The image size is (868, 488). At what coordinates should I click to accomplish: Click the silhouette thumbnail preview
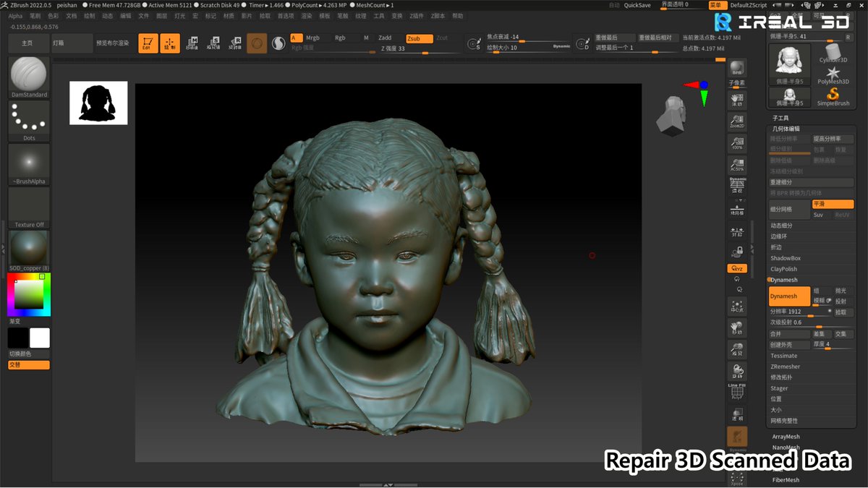click(x=98, y=103)
